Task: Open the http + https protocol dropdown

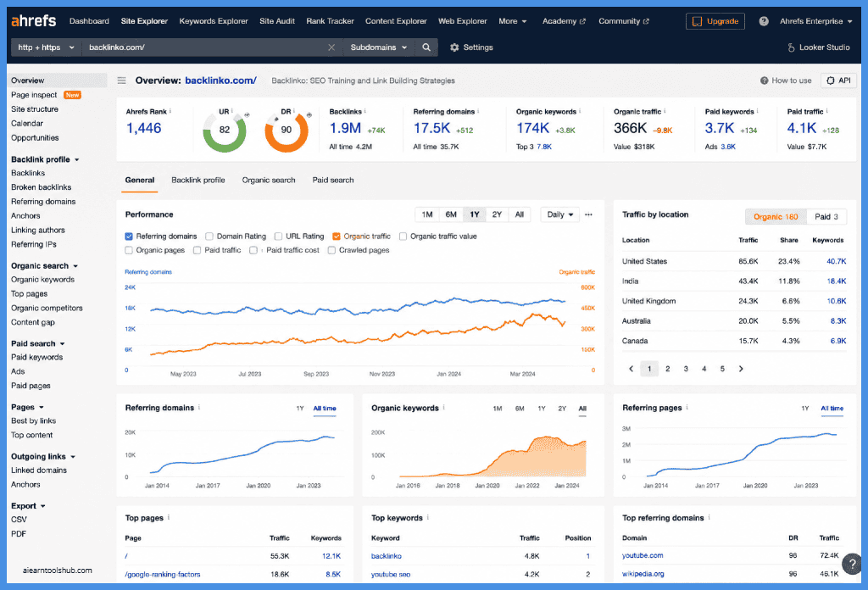Action: [46, 47]
